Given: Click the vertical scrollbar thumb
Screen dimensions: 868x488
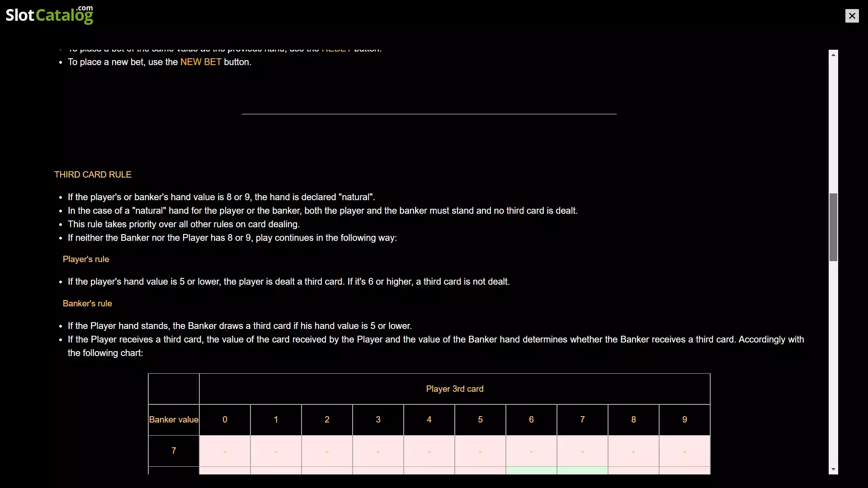Looking at the screenshot, I should point(833,227).
